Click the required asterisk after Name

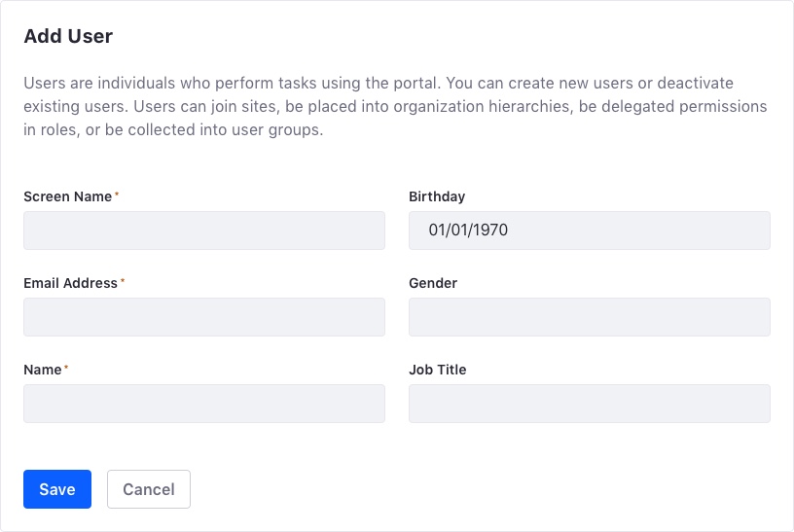65,368
